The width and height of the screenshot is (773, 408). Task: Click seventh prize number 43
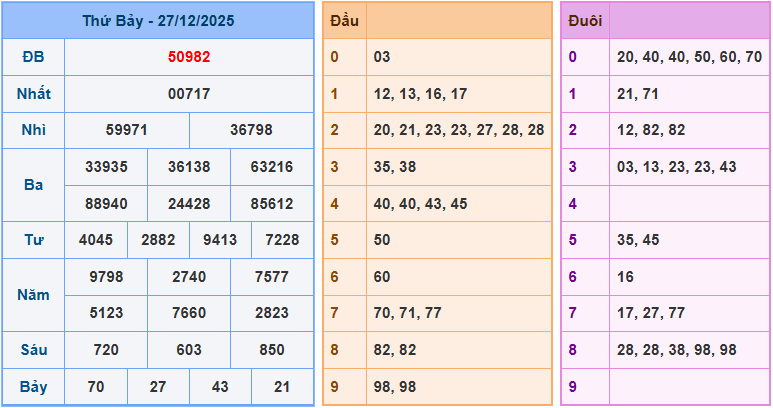pyautogui.click(x=220, y=387)
